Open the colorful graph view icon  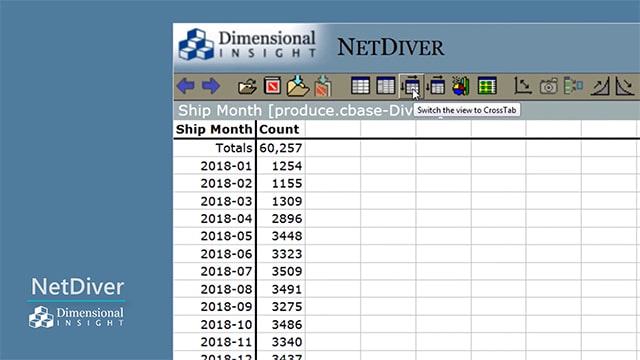pos(461,86)
